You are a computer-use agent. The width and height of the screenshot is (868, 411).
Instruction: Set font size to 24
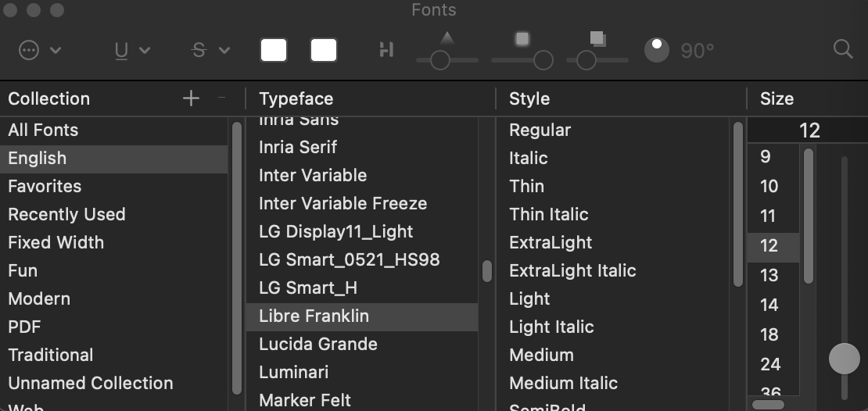[773, 365]
